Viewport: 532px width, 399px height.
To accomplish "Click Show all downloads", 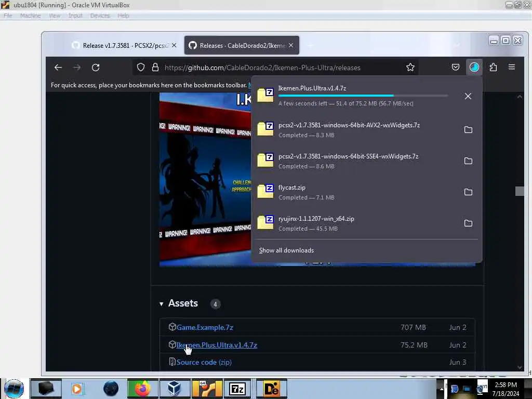I will click(x=286, y=250).
